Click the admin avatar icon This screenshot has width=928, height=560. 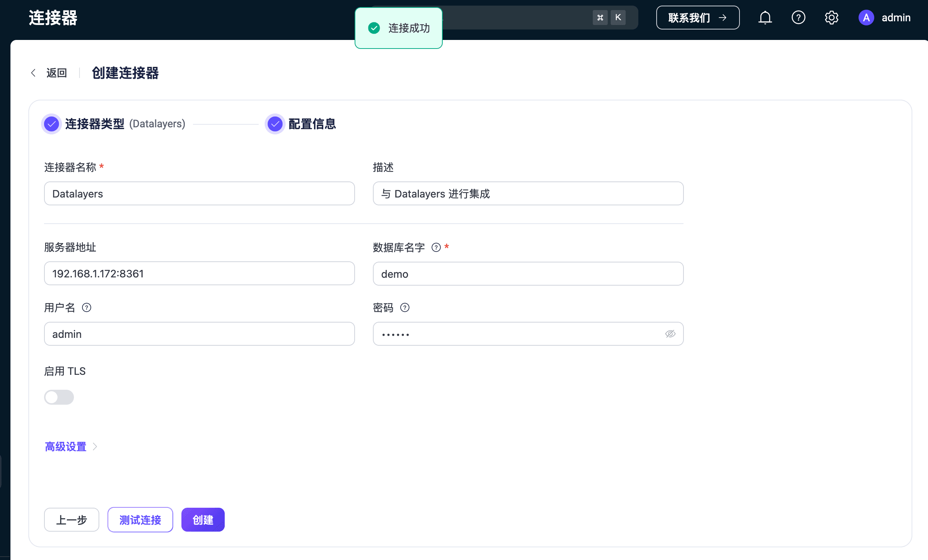pos(866,17)
